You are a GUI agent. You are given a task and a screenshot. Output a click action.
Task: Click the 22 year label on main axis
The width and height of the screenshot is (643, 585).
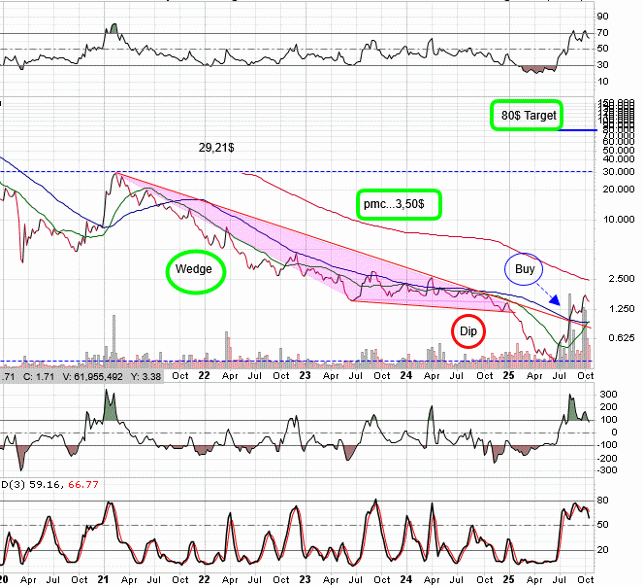[204, 376]
